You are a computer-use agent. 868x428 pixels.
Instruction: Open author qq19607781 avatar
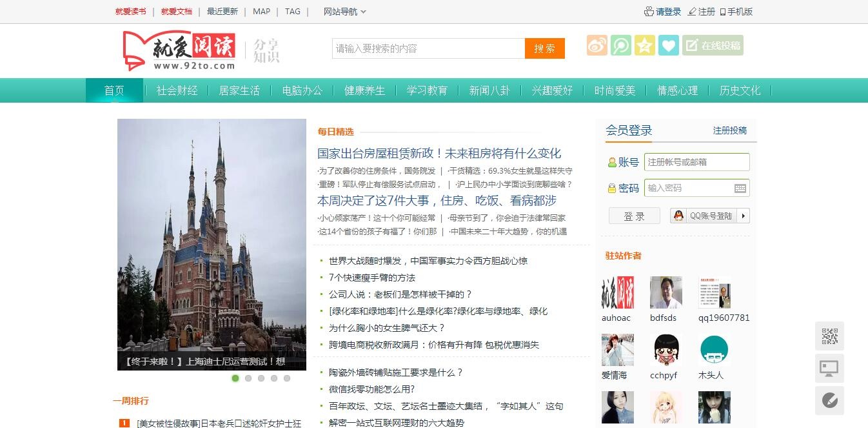tap(715, 292)
